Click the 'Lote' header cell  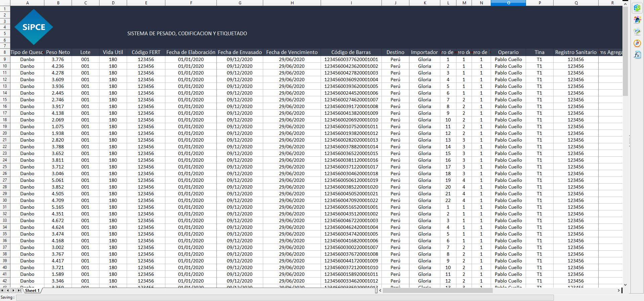[85, 52]
